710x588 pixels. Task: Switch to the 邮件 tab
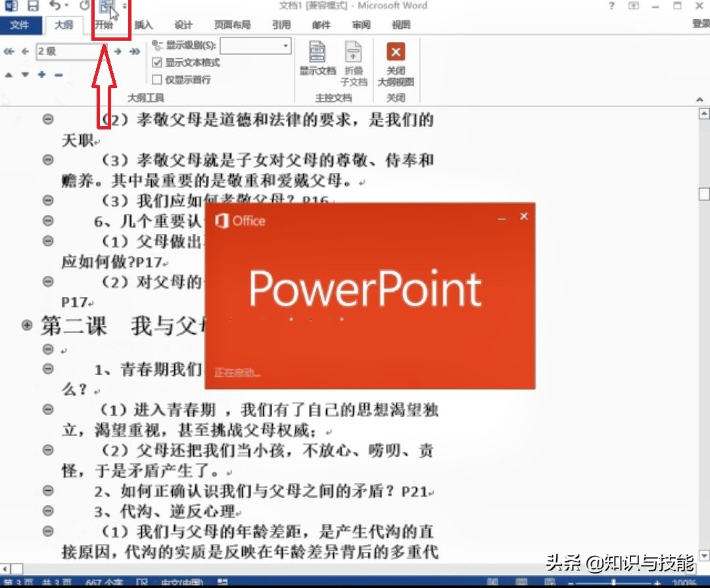(321, 24)
